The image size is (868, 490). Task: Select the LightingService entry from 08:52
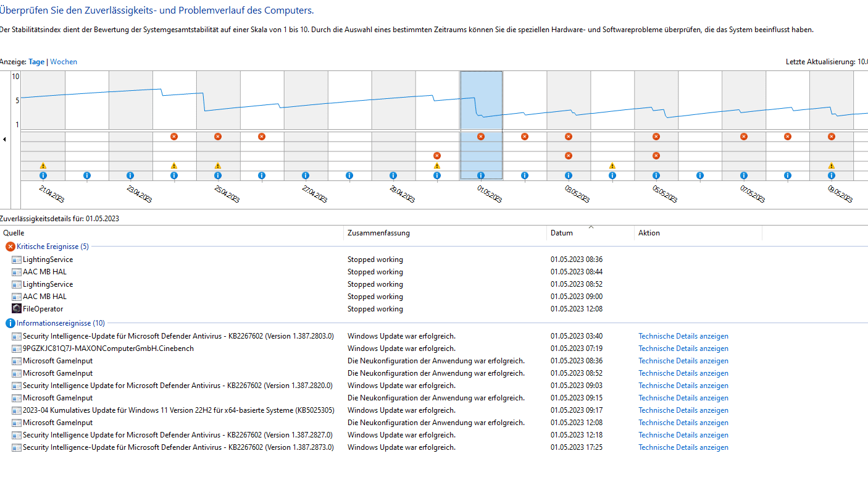(434, 284)
